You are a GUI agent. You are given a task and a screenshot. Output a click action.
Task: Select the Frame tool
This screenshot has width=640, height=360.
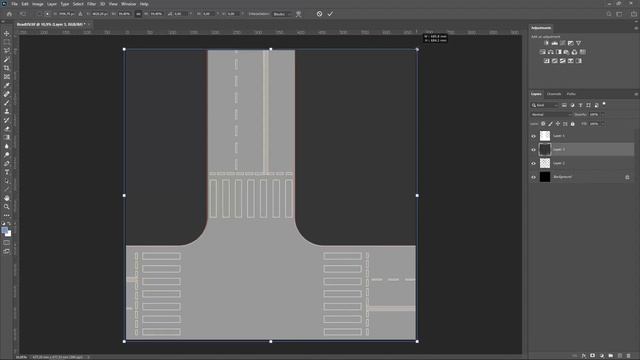coord(7,77)
